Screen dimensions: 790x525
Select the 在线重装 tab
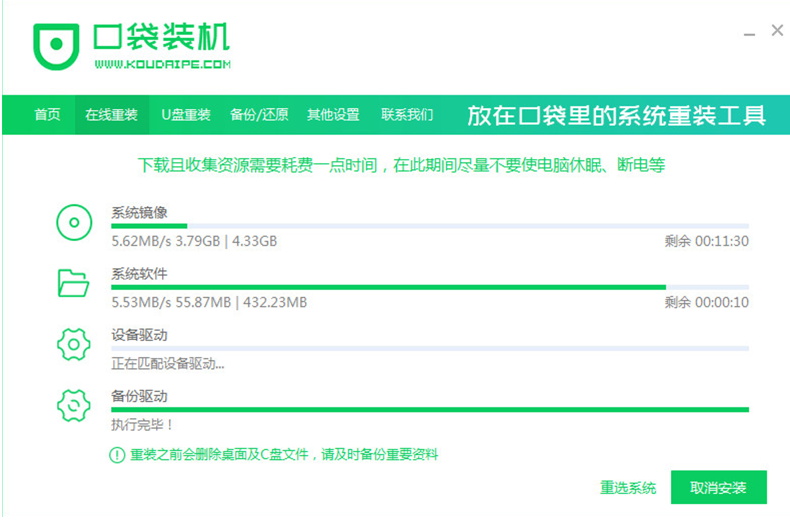[x=111, y=115]
